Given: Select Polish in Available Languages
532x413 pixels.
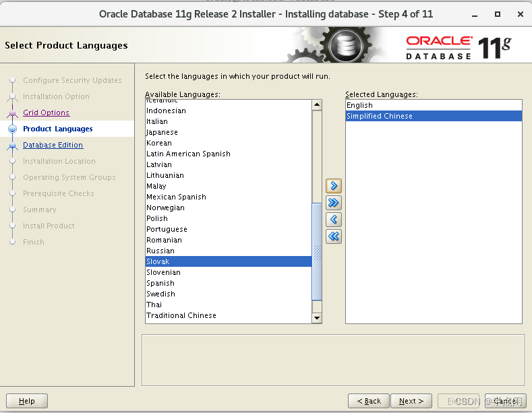Looking at the screenshot, I should click(x=229, y=218).
